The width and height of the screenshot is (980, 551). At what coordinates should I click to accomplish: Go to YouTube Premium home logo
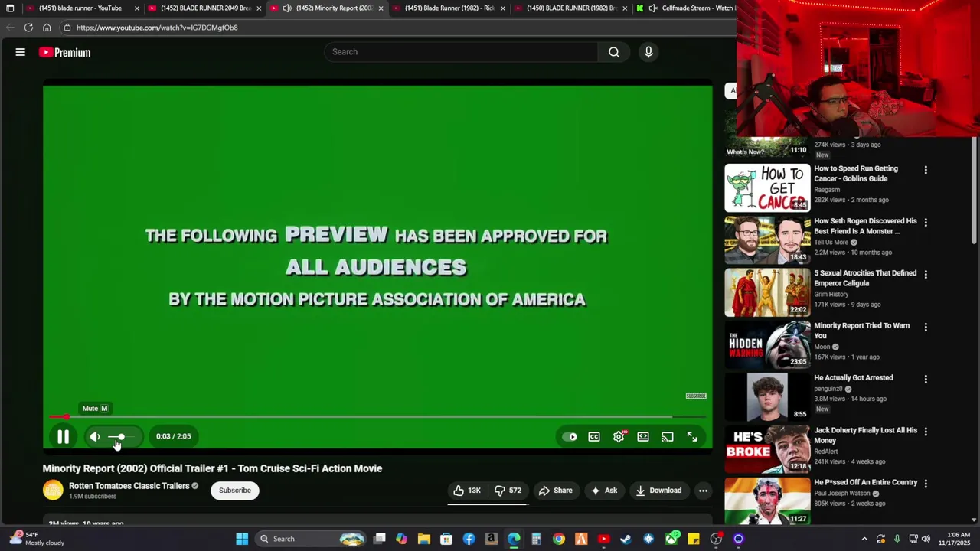(x=65, y=52)
